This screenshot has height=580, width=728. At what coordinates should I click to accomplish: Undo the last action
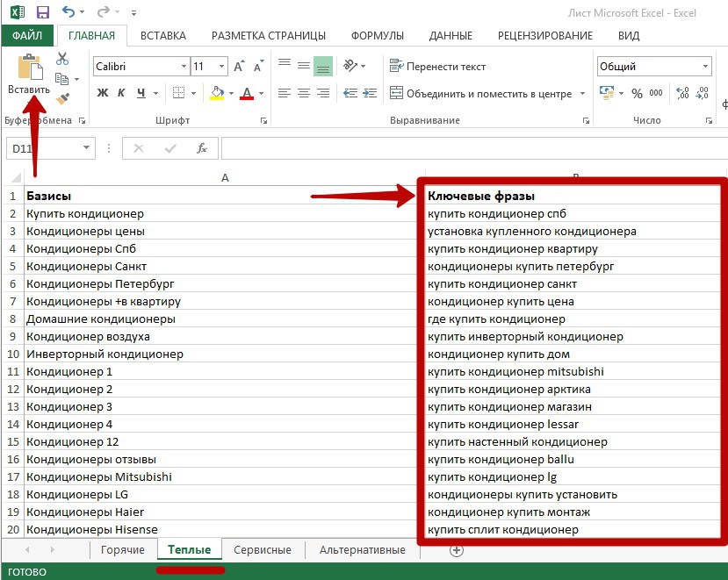[x=68, y=11]
